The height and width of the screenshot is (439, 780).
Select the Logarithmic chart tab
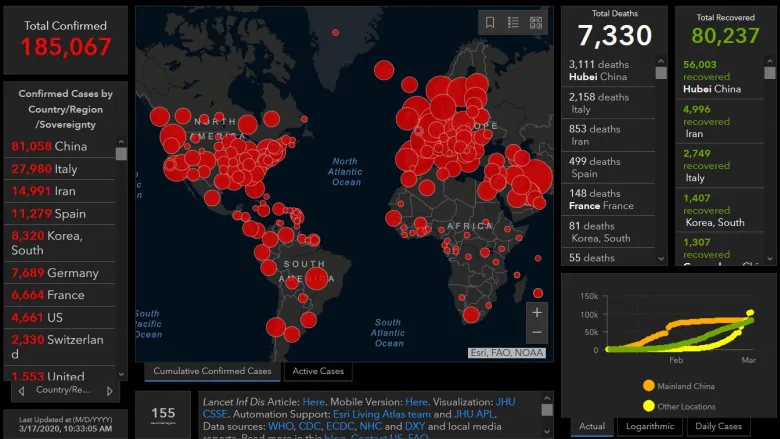click(650, 426)
